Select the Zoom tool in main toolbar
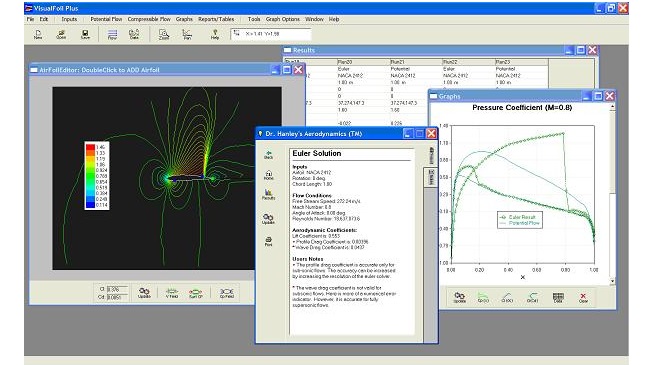 coord(164,35)
